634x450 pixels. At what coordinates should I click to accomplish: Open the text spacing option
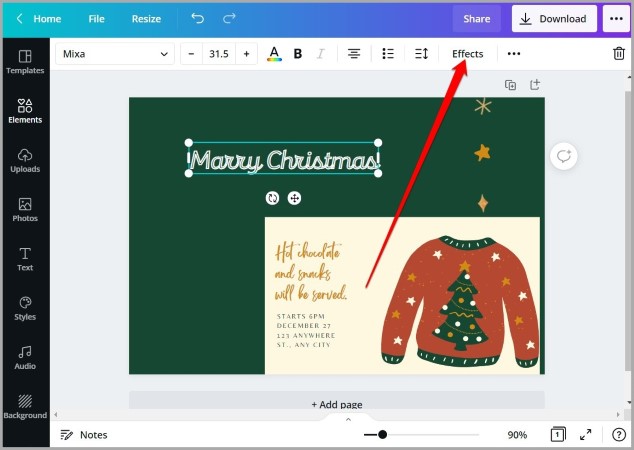(421, 53)
